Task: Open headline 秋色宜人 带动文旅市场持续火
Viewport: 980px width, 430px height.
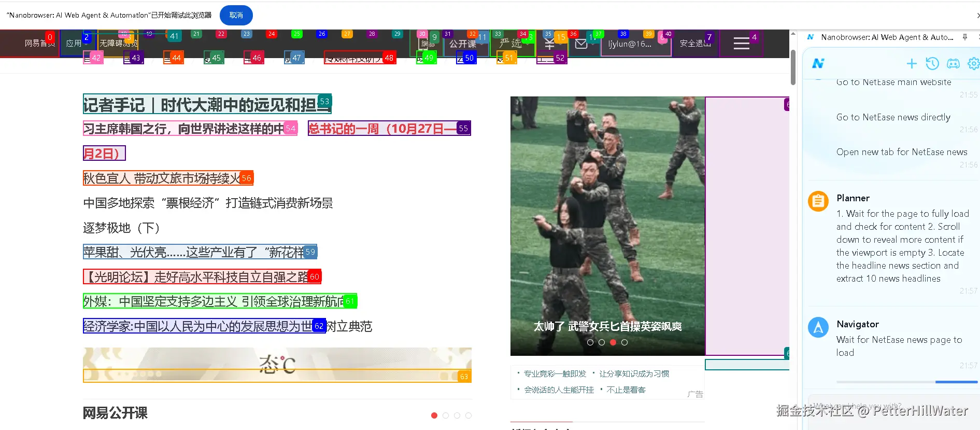Action: point(168,178)
